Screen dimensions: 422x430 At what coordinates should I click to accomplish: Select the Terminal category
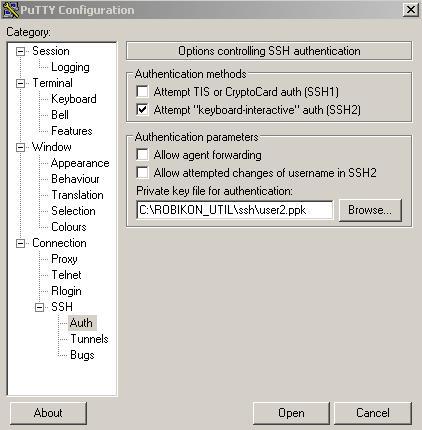tap(52, 83)
